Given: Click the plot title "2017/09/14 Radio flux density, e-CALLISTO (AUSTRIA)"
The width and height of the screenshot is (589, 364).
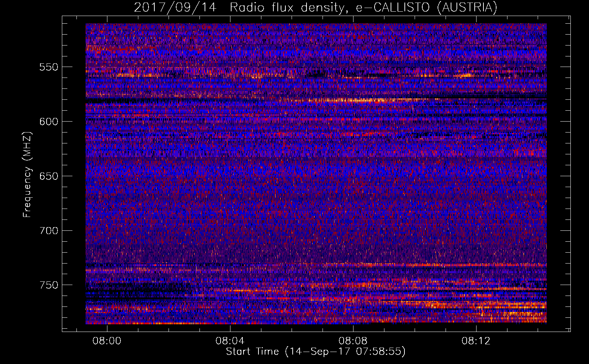Looking at the screenshot, I should pyautogui.click(x=316, y=8).
